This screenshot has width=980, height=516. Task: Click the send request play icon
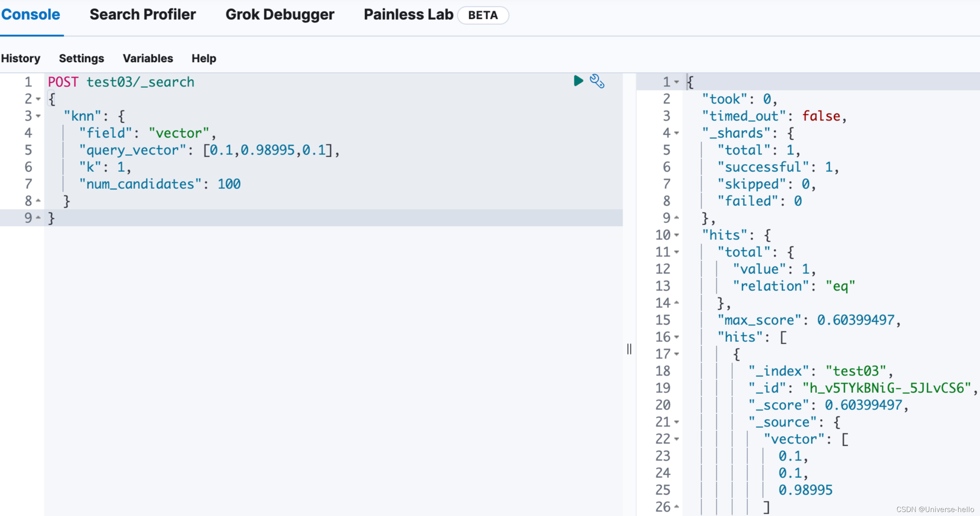click(x=578, y=81)
